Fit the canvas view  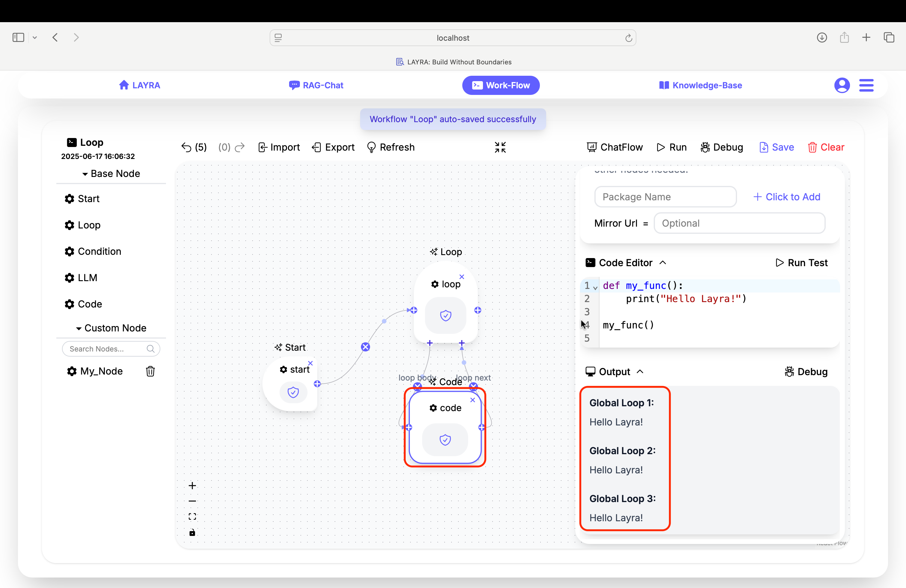click(192, 516)
